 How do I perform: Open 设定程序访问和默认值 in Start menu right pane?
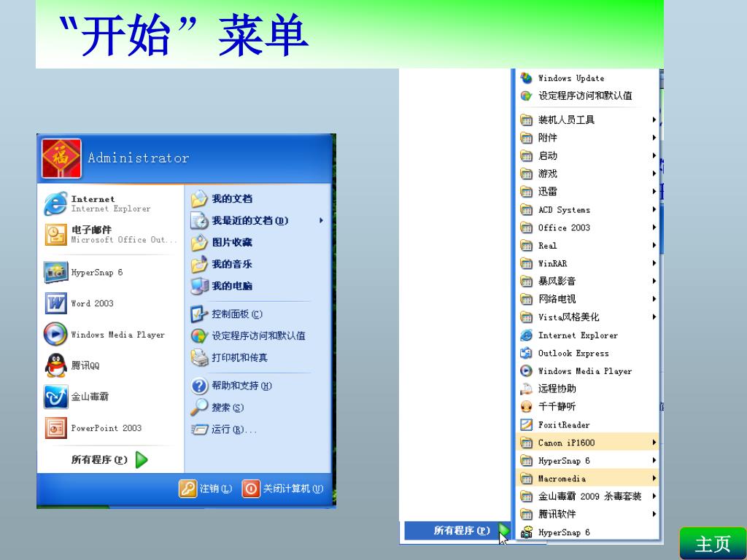point(248,335)
